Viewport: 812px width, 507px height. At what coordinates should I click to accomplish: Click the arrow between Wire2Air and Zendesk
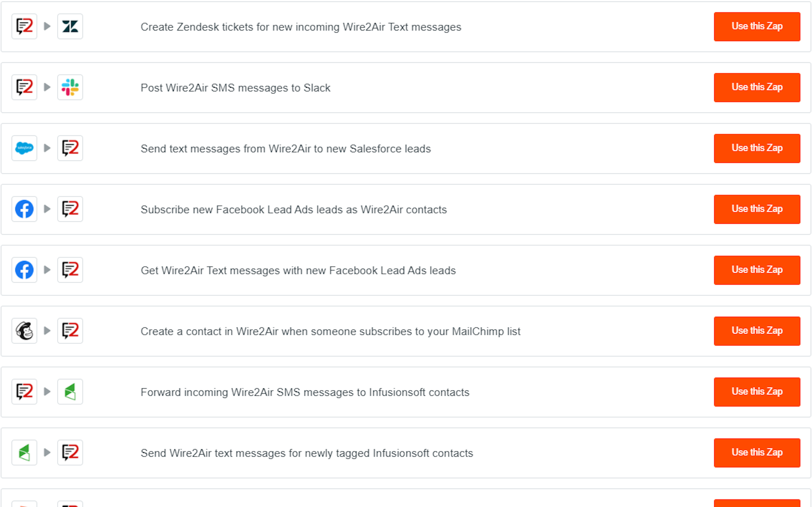point(47,26)
